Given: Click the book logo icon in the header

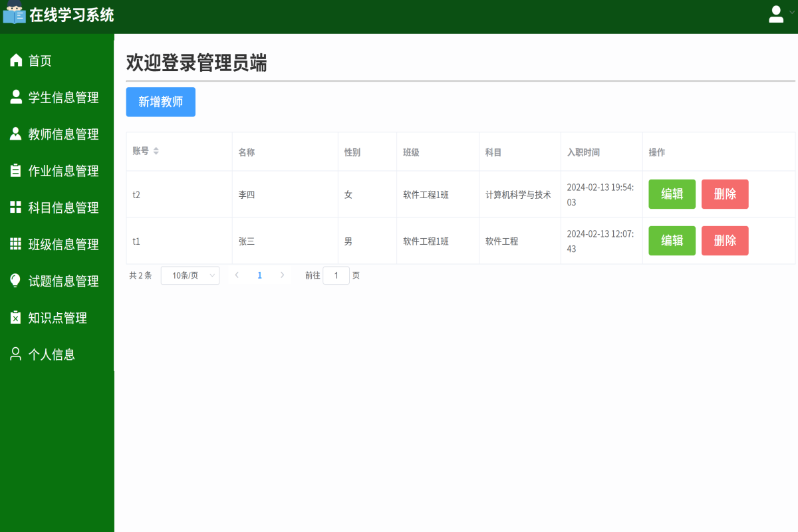Looking at the screenshot, I should pyautogui.click(x=15, y=14).
